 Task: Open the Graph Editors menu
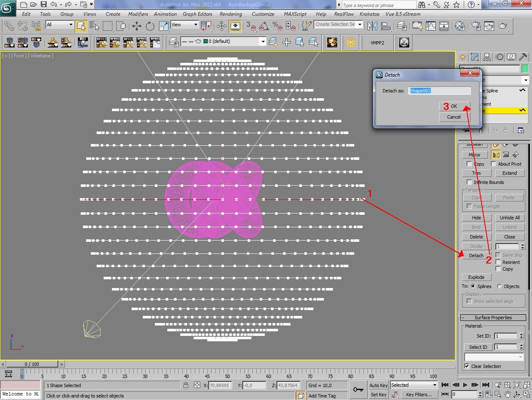point(197,14)
